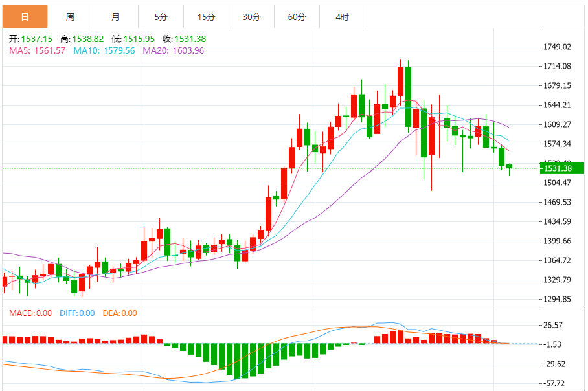Image resolution: width=588 pixels, height=391 pixels.
Task: Click the 低 1515.95 low price readout
Action: pyautogui.click(x=133, y=39)
